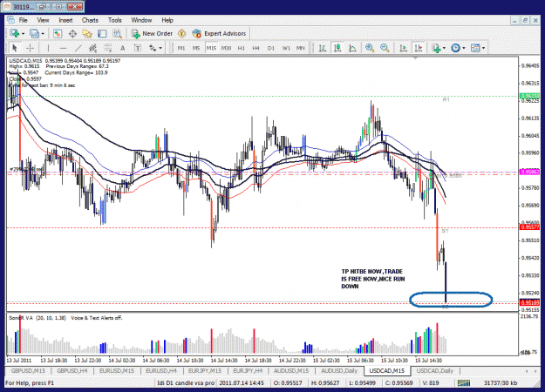Select the diagonal Trendline tool
545x392 pixels.
click(x=78, y=48)
